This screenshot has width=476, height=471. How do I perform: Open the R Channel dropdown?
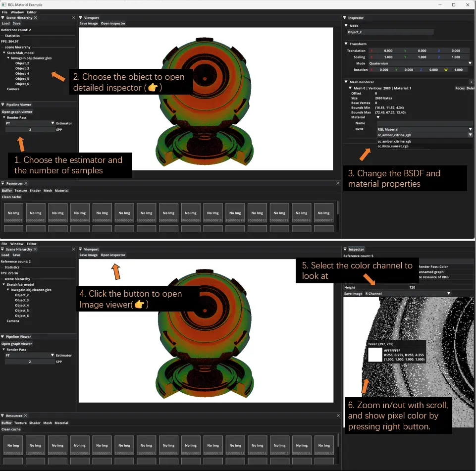click(x=407, y=294)
